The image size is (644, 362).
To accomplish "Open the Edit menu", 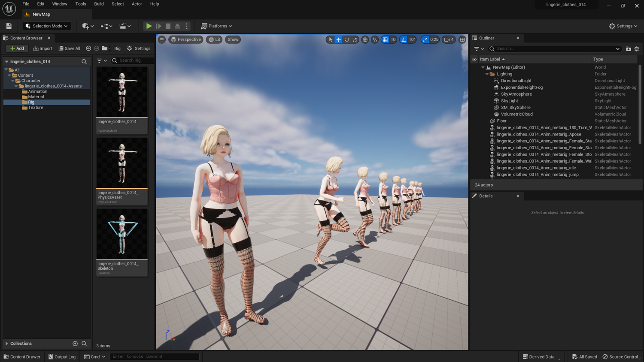I will click(41, 4).
